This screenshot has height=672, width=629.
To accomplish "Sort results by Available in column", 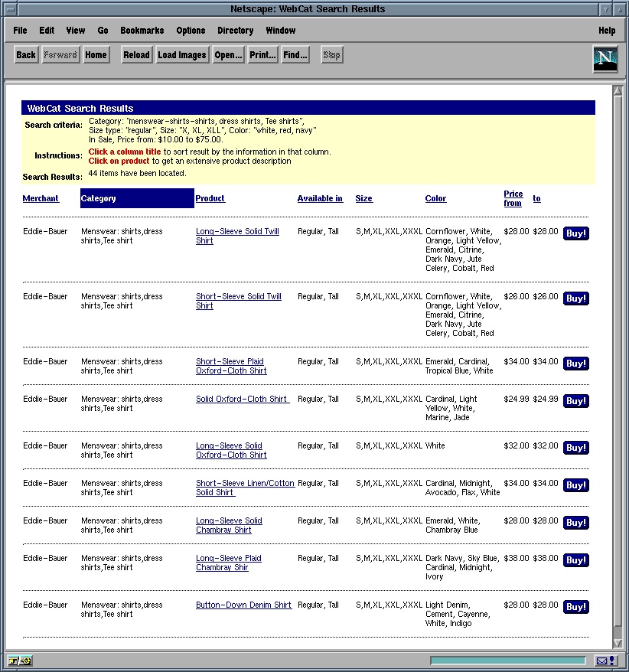I will coord(320,198).
